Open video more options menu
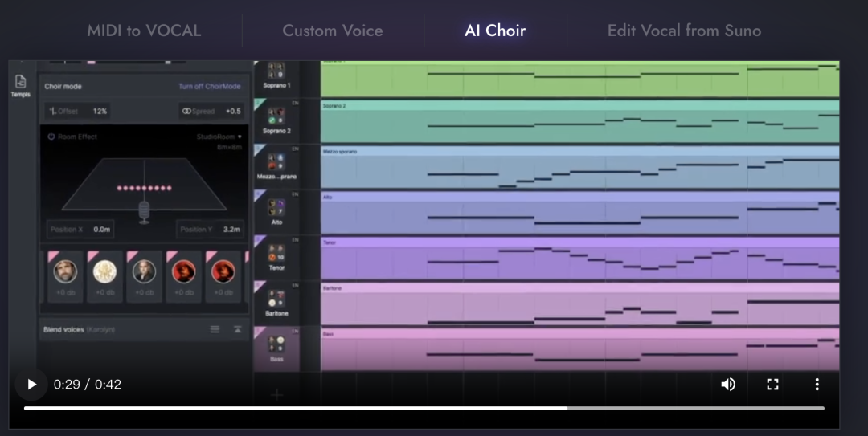Viewport: 868px width, 436px height. coord(817,385)
